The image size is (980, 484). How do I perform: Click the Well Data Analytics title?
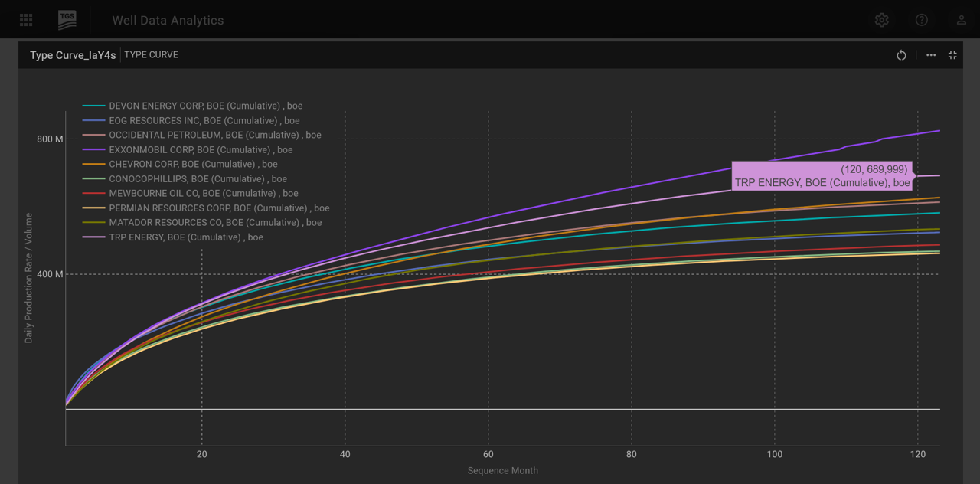[x=168, y=20]
